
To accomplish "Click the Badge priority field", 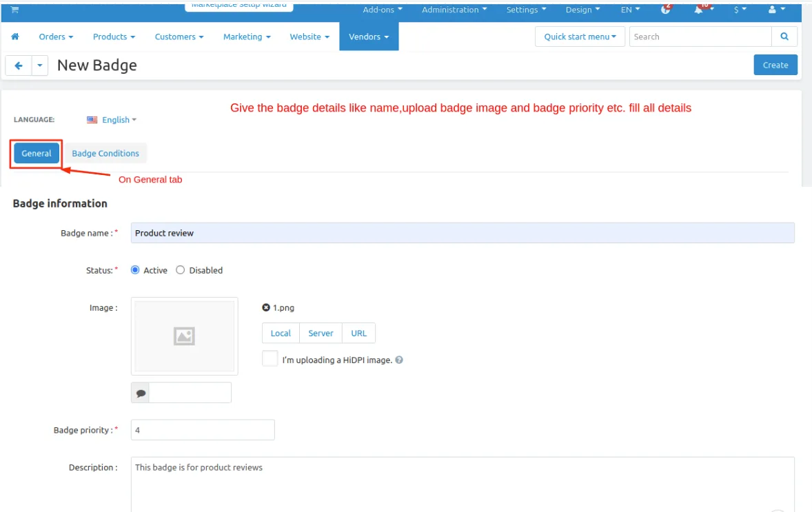I will coord(203,430).
